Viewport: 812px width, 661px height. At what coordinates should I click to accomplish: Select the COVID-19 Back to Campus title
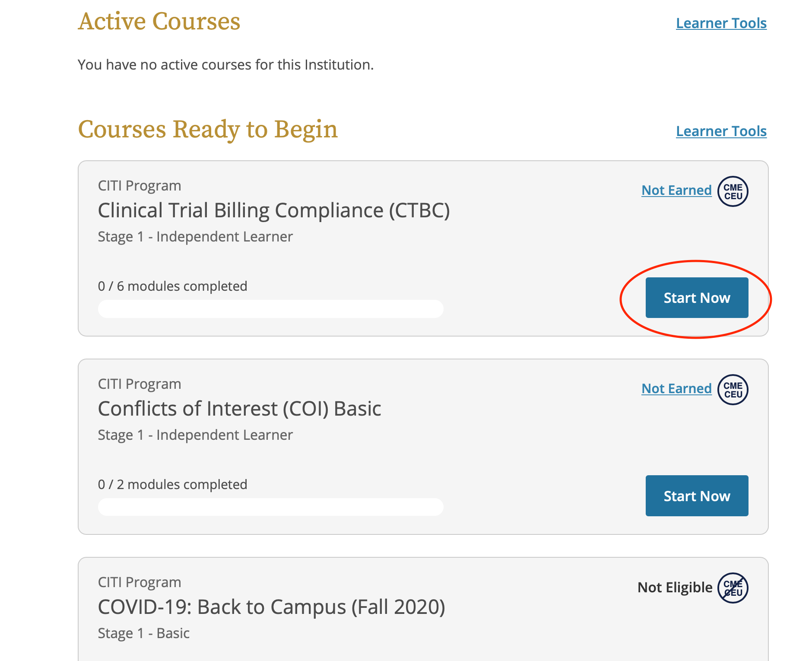[271, 607]
